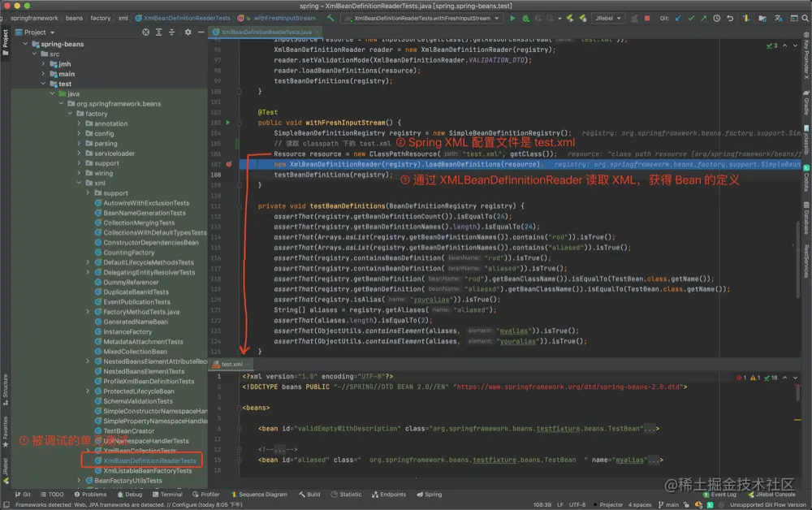The height and width of the screenshot is (510, 812).
Task: Hide the Project panel with minus icon
Action: [201, 32]
